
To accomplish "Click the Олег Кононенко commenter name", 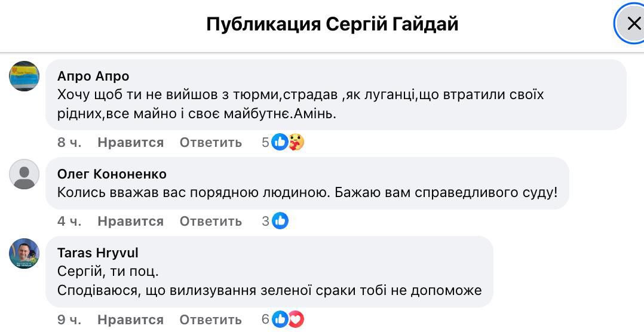I will point(112,174).
